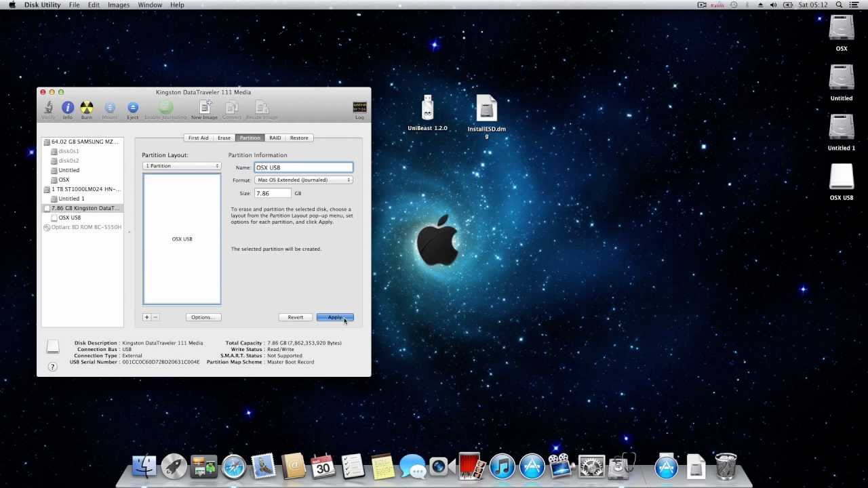Image resolution: width=868 pixels, height=488 pixels.
Task: Select the InstallESD.dmg desktop file
Action: point(486,117)
